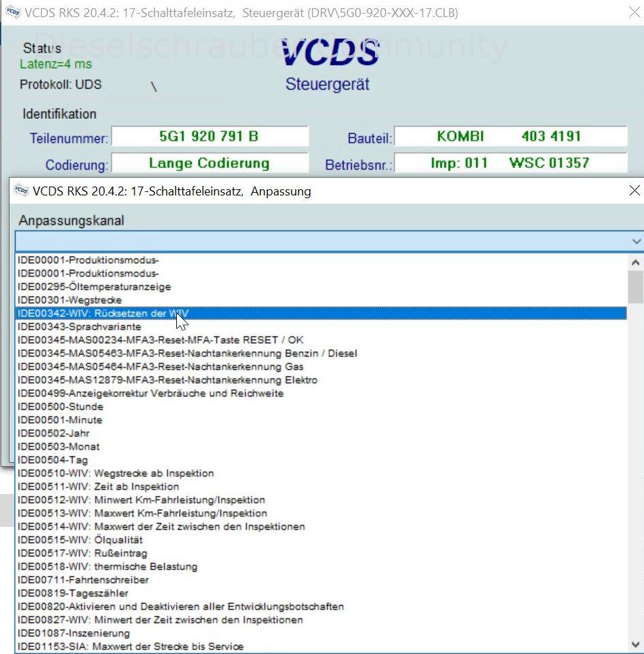The height and width of the screenshot is (654, 644).
Task: Select IDE00343-Sprachvariante channel
Action: click(321, 327)
